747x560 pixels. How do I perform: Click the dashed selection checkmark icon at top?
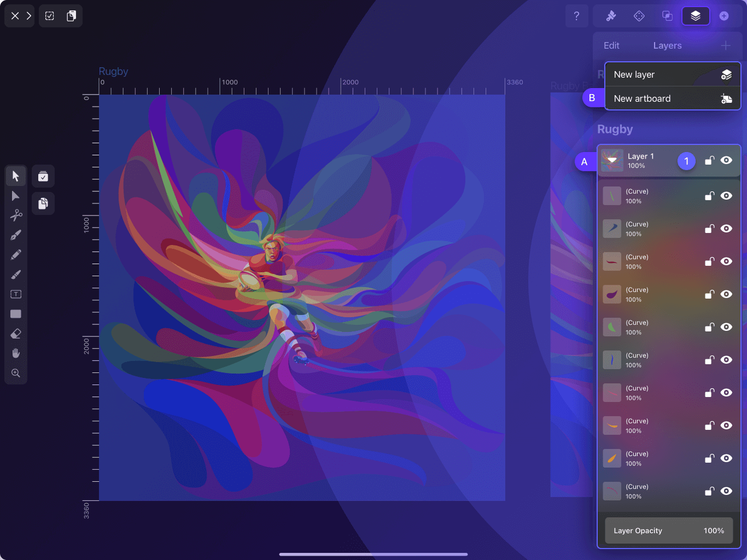[x=50, y=16]
